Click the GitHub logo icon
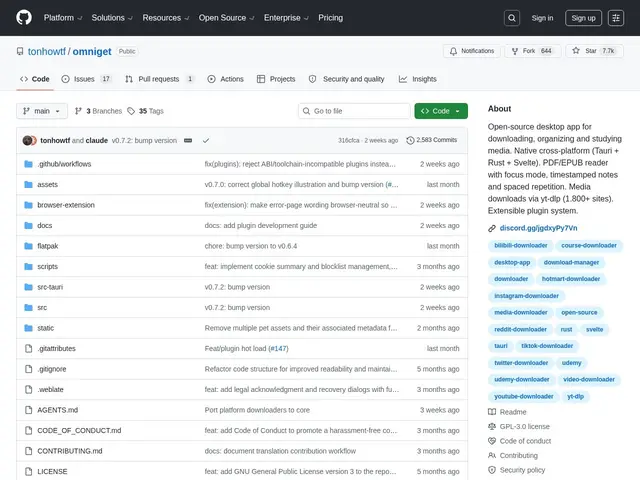The height and width of the screenshot is (480, 640). tap(24, 18)
